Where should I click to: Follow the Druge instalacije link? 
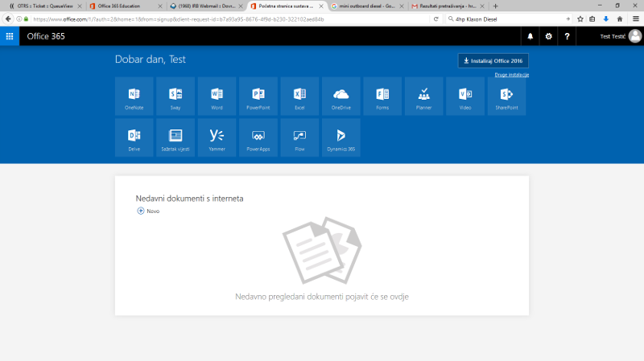pyautogui.click(x=511, y=75)
